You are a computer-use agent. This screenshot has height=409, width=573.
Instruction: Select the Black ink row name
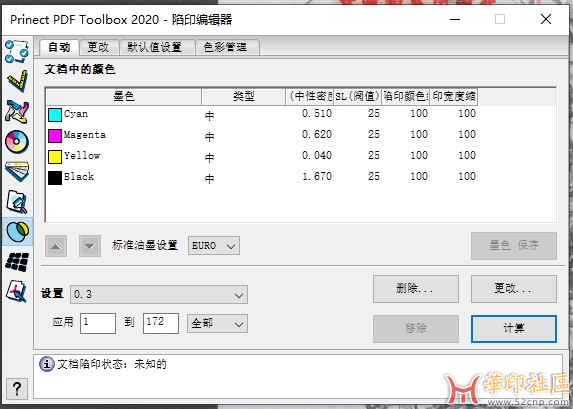coord(79,177)
